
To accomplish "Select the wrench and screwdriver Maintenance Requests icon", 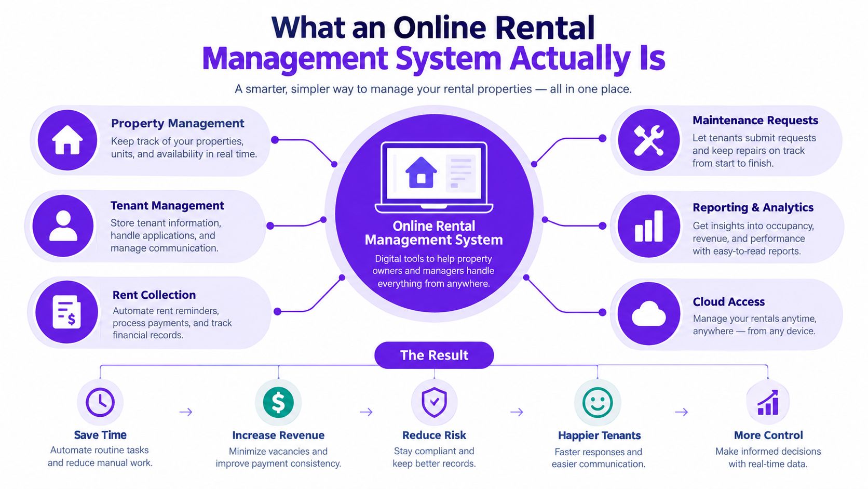I will click(649, 140).
